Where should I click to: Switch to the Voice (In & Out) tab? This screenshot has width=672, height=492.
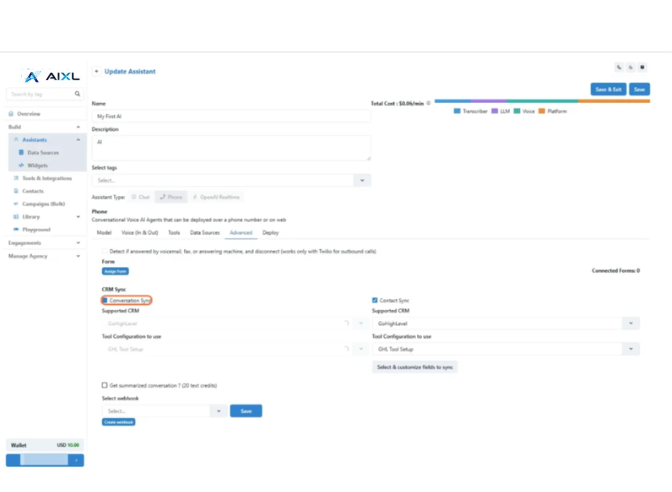point(140,233)
